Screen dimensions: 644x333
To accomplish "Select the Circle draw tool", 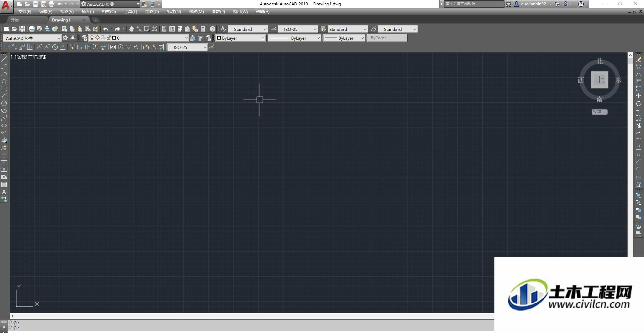I will pos(4,103).
